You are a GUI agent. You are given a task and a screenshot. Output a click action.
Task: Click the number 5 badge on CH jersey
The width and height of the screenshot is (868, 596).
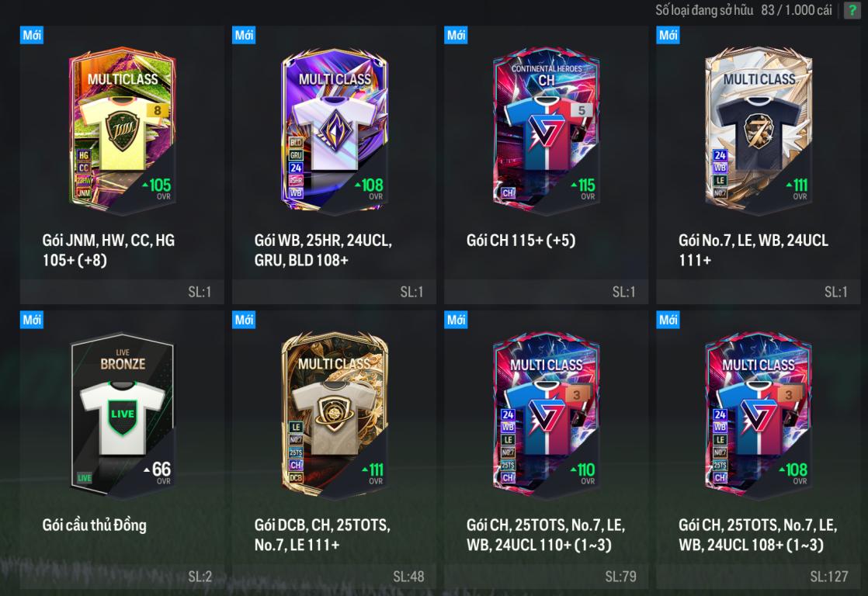coord(582,110)
